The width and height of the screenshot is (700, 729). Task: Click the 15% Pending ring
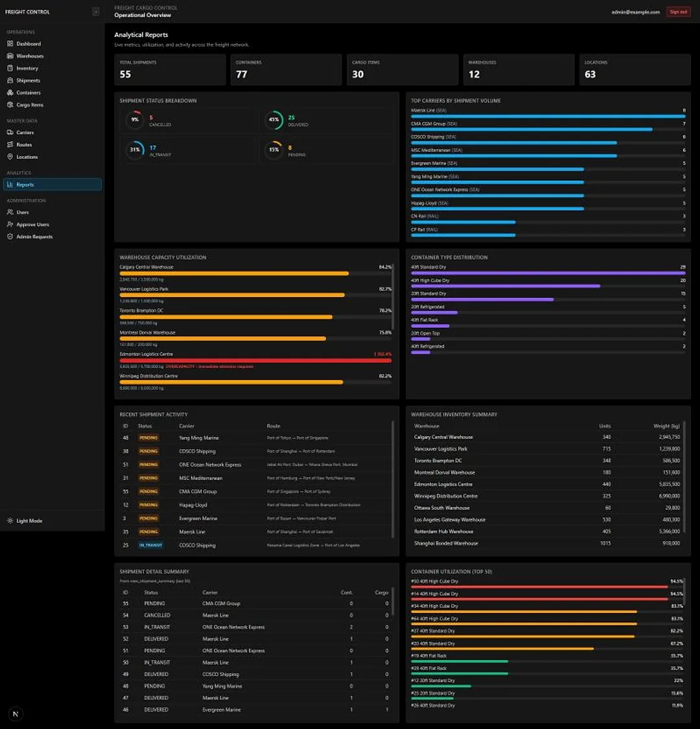pos(274,150)
